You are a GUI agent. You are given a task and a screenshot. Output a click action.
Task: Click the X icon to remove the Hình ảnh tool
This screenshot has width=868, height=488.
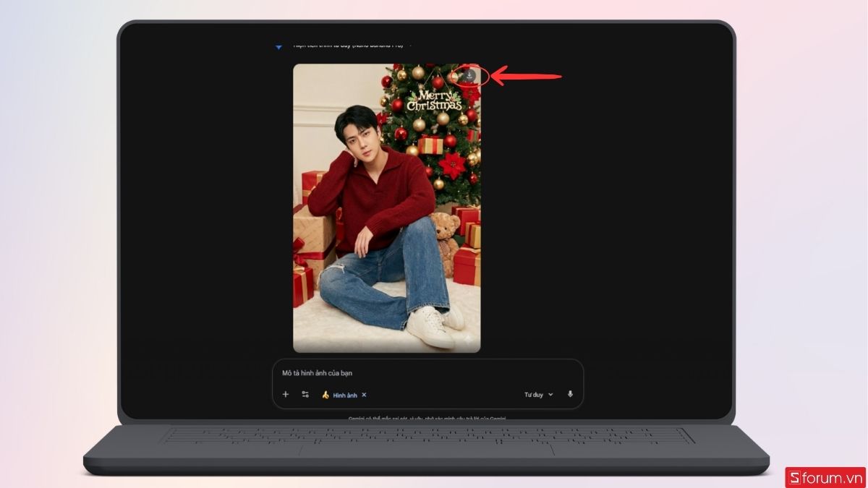point(365,395)
